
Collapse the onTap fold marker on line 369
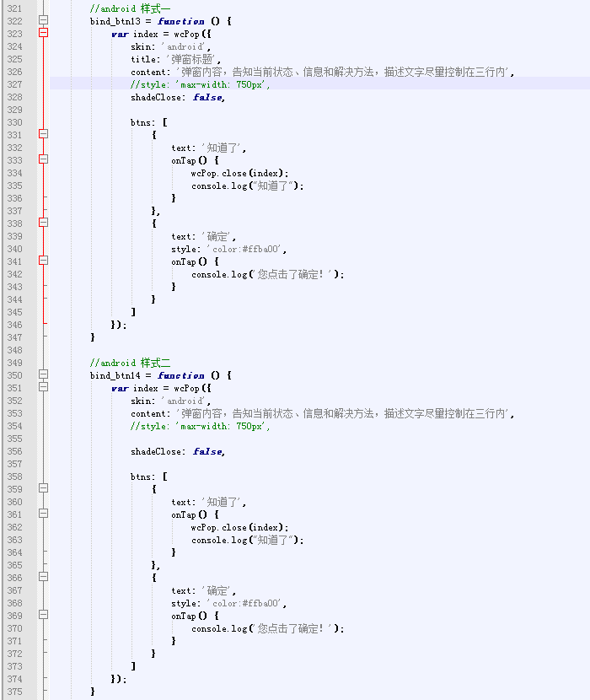pos(43,615)
